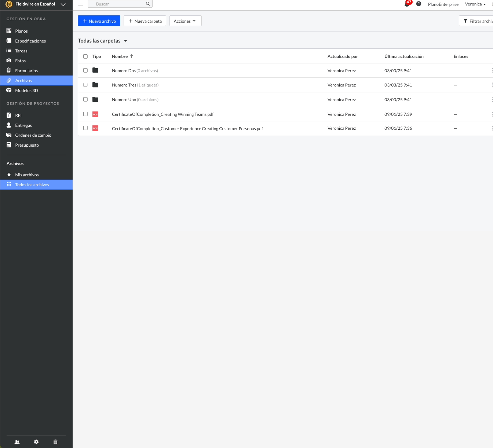
Task: Click the Todos los archivos grid icon
Action: point(9,184)
